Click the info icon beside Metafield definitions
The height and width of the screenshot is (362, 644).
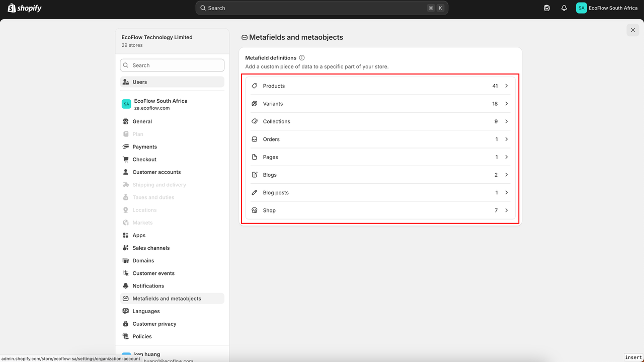302,58
